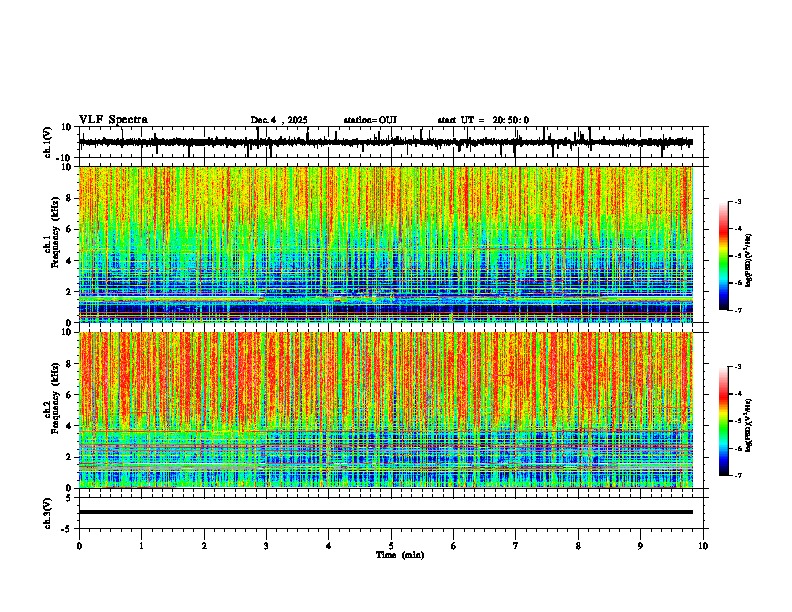The height and width of the screenshot is (612, 792).
Task: Click time axis tick label "10" at right end
Action: (703, 546)
